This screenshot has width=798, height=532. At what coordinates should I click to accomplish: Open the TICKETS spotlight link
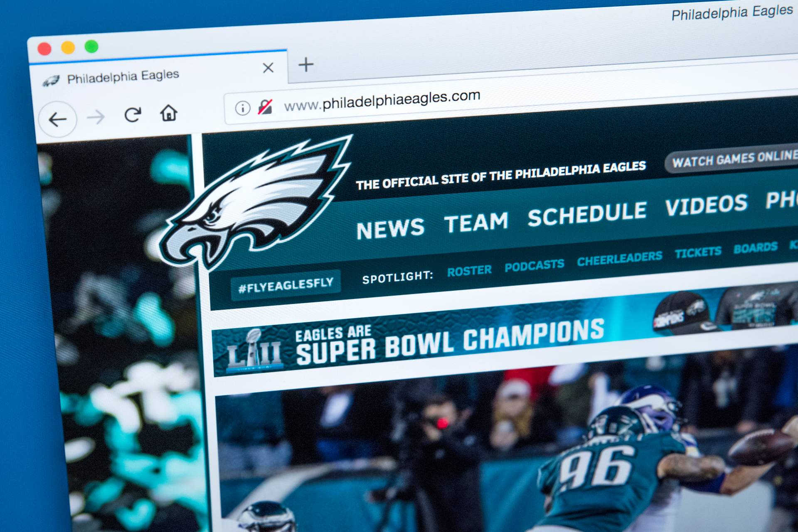[698, 253]
